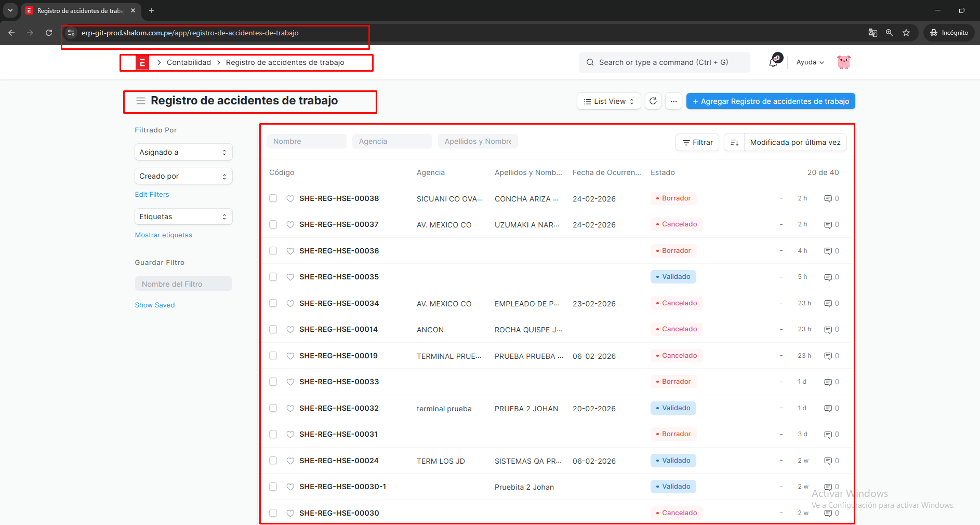The width and height of the screenshot is (980, 525).
Task: Click the sort direction toggle icon
Action: pyautogui.click(x=734, y=142)
